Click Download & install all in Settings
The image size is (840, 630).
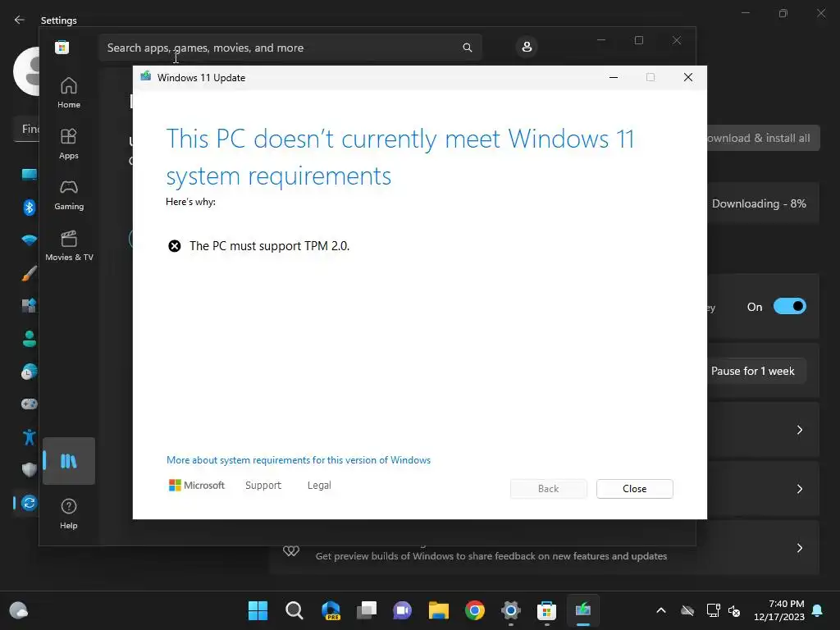pos(763,138)
